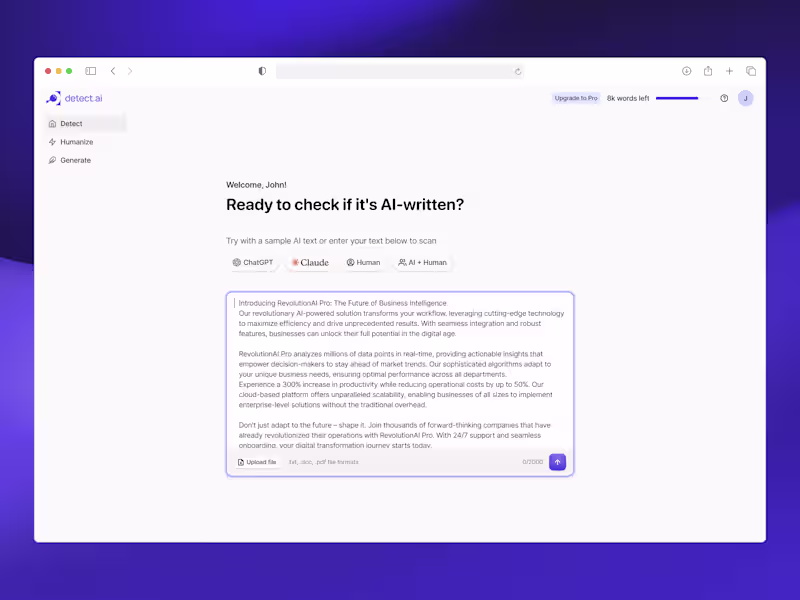Click the green maximize window dot

[69, 71]
